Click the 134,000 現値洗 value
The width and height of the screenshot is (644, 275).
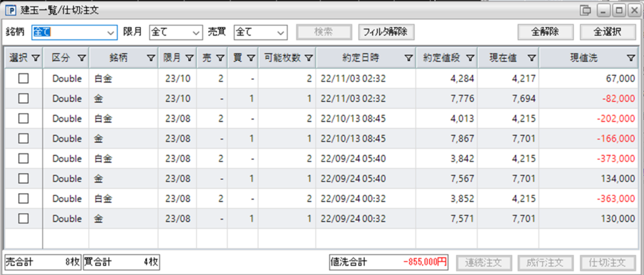click(x=618, y=178)
